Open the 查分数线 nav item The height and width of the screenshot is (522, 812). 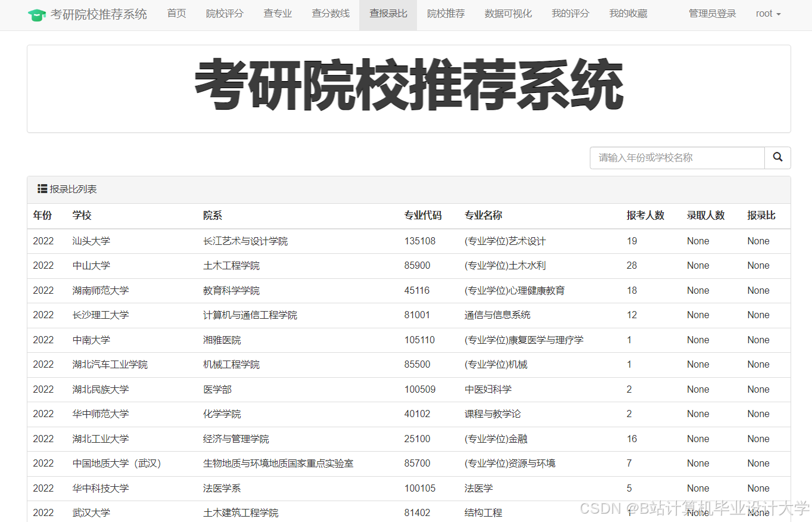331,14
